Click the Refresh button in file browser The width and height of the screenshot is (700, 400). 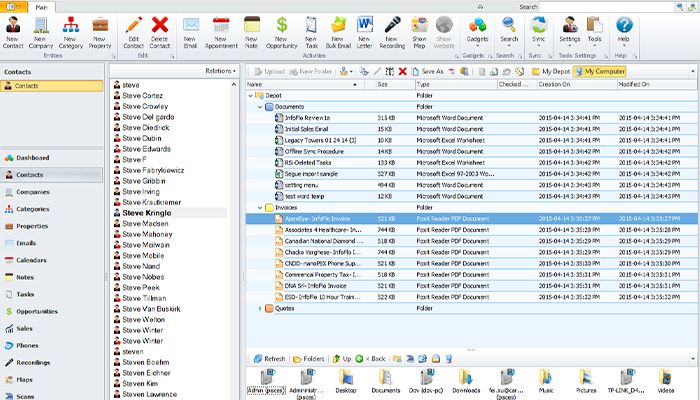click(x=269, y=358)
